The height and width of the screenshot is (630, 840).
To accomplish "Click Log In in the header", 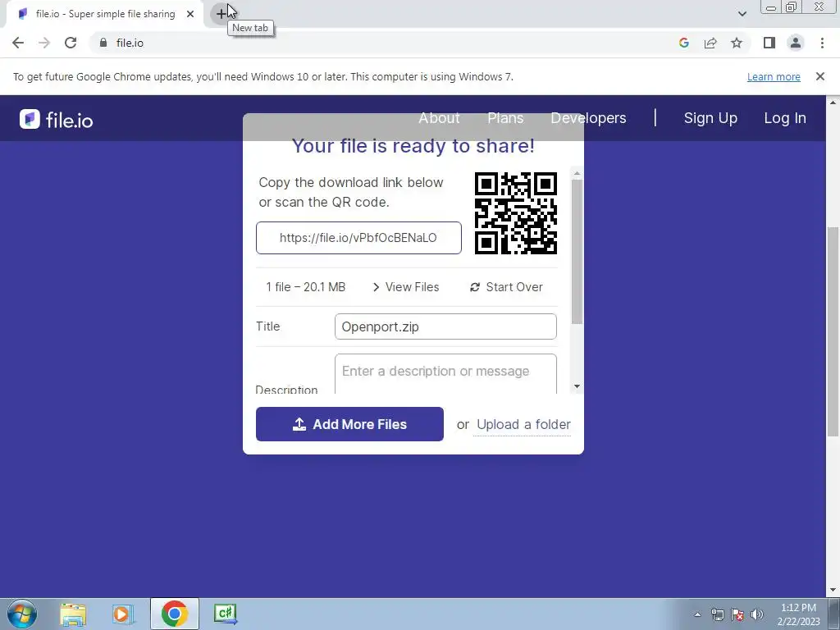I will click(x=785, y=118).
